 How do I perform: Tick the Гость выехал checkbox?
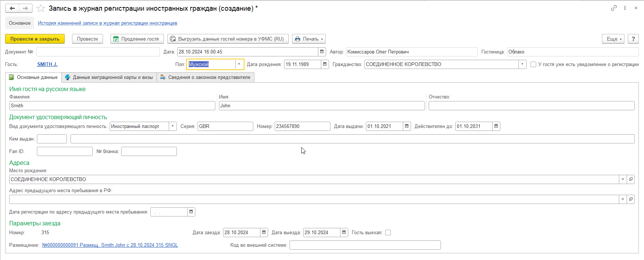click(388, 232)
